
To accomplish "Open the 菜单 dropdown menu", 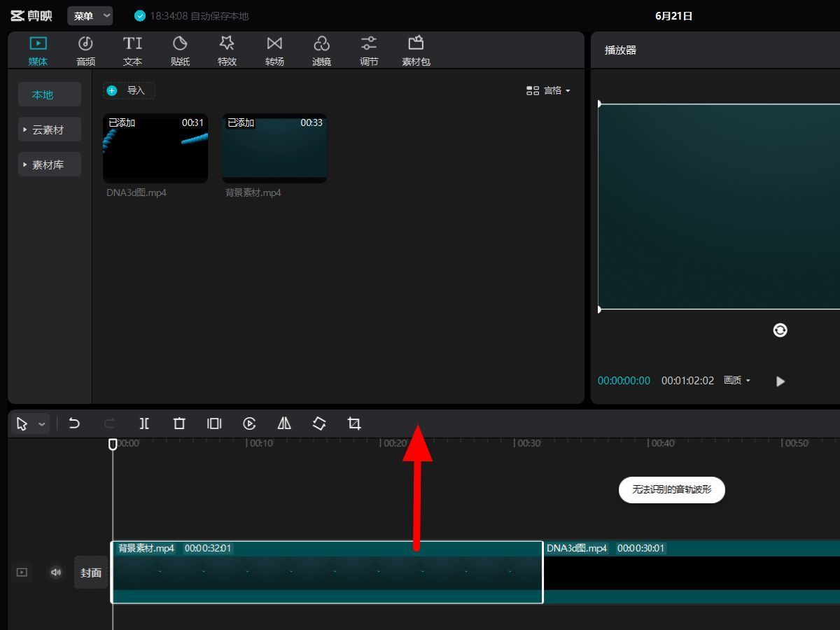I will pos(90,16).
